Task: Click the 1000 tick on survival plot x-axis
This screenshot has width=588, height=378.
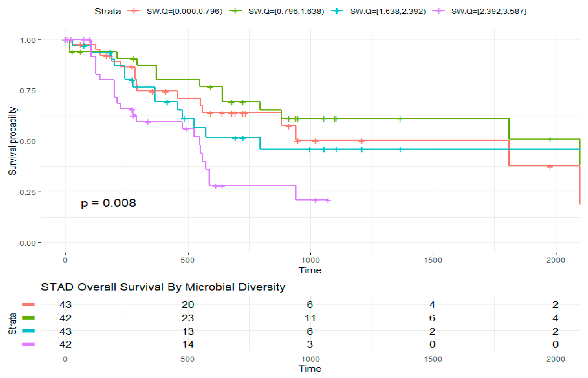Action: point(310,260)
